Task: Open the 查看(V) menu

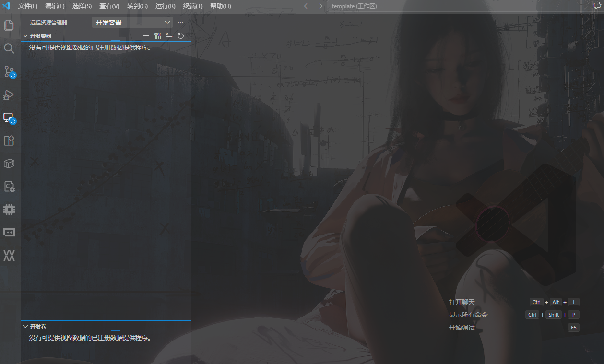Action: (109, 6)
